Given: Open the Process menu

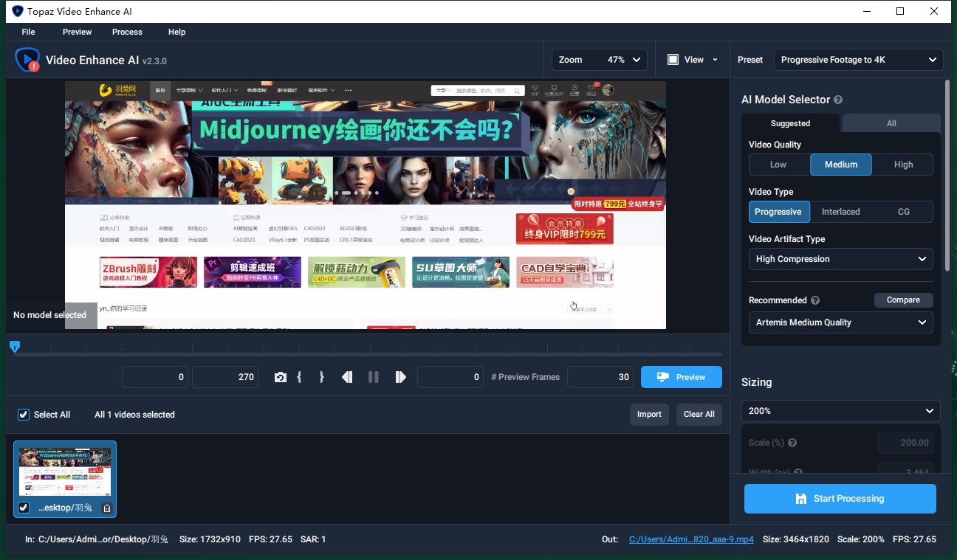Looking at the screenshot, I should (x=127, y=32).
